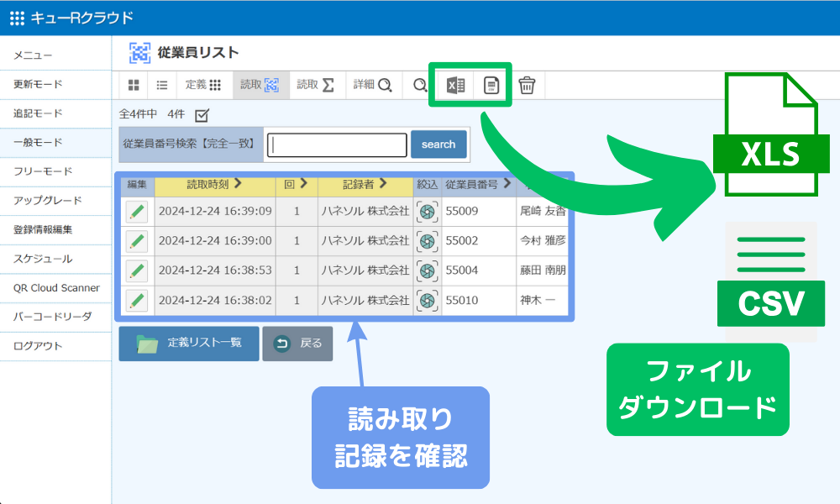Screen dimensions: 840x504
Task: Switch to list view icon
Action: (162, 85)
